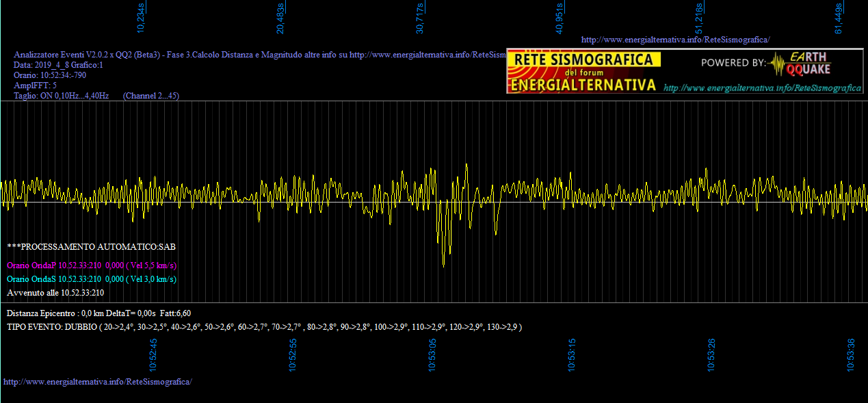868x403 pixels.
Task: Click the cyan 'Orario OndaS' line
Action: point(92,279)
